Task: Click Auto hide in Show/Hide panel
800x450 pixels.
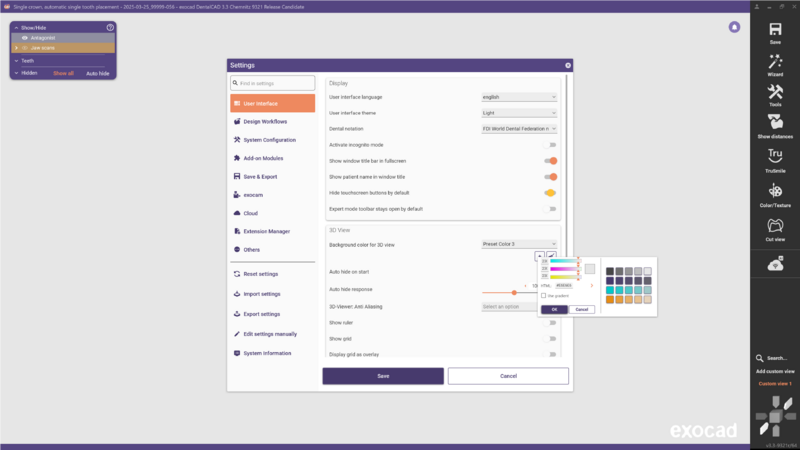Action: pos(97,73)
